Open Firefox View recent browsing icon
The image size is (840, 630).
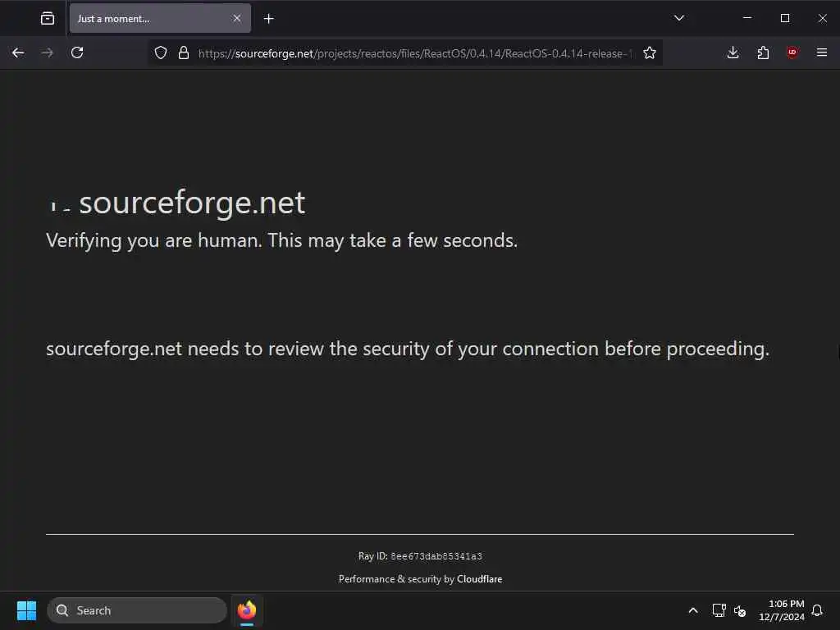coord(48,19)
